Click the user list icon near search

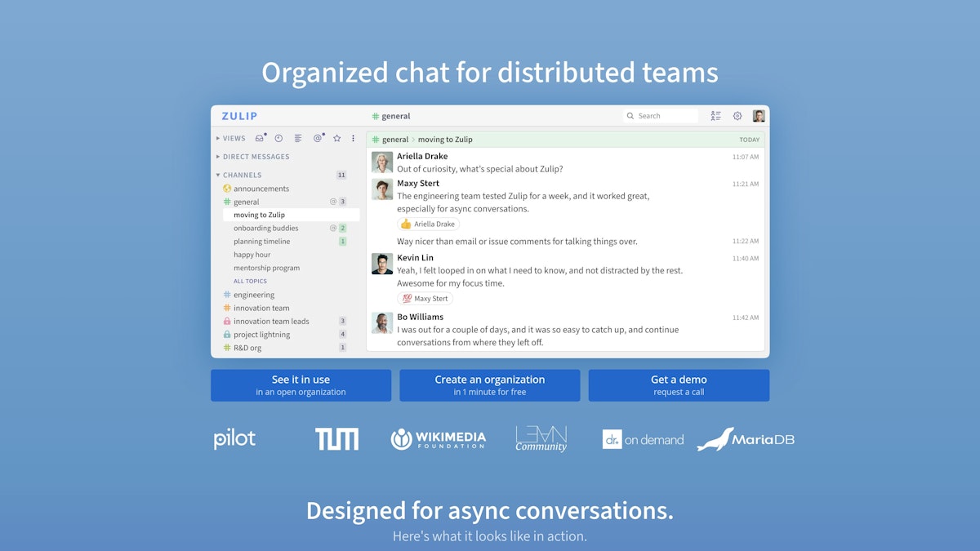coord(715,116)
